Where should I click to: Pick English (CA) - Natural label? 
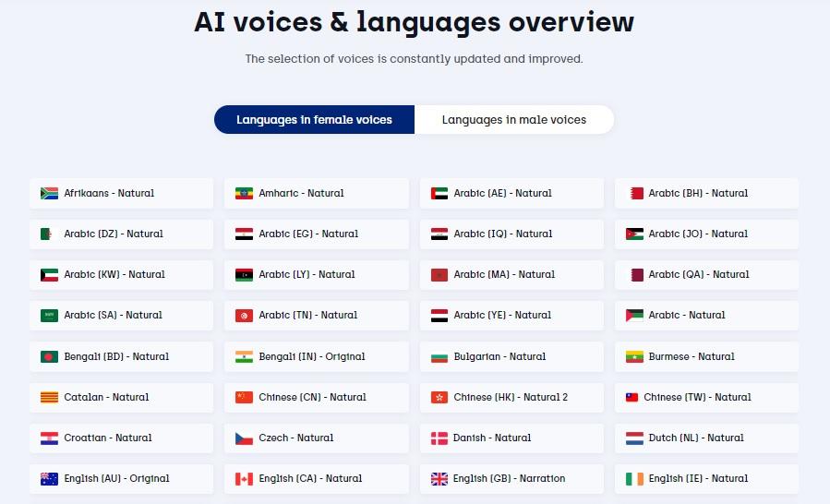(x=310, y=478)
